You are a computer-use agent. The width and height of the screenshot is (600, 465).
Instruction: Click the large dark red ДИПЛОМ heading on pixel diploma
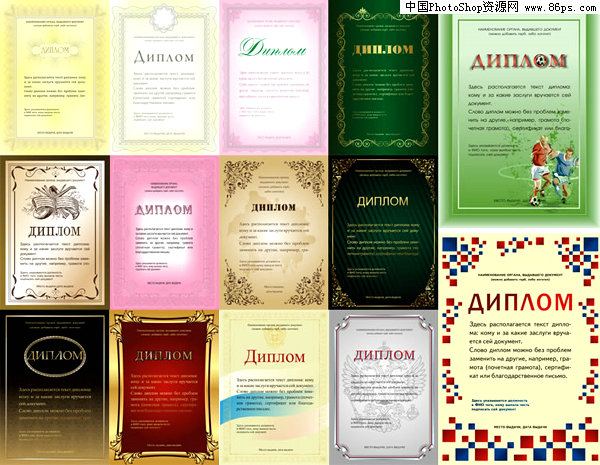tap(520, 303)
